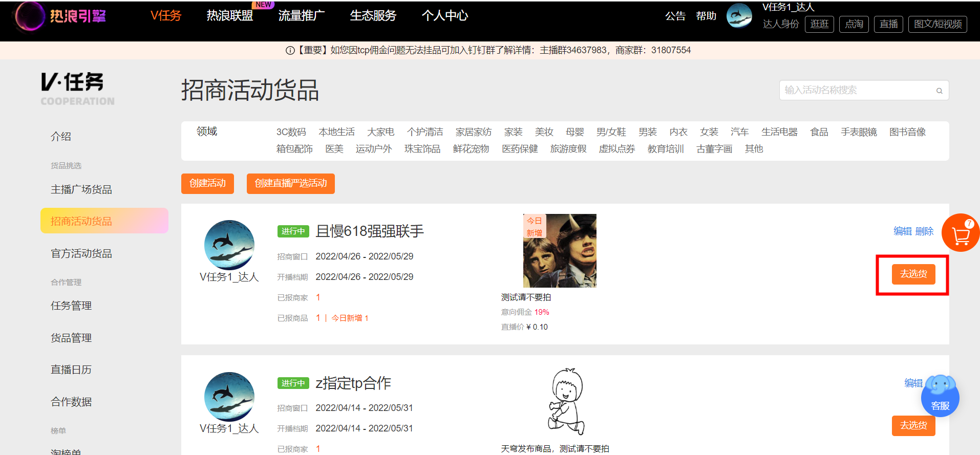Open the 流量推广 top menu
This screenshot has height=455, width=980.
click(302, 16)
